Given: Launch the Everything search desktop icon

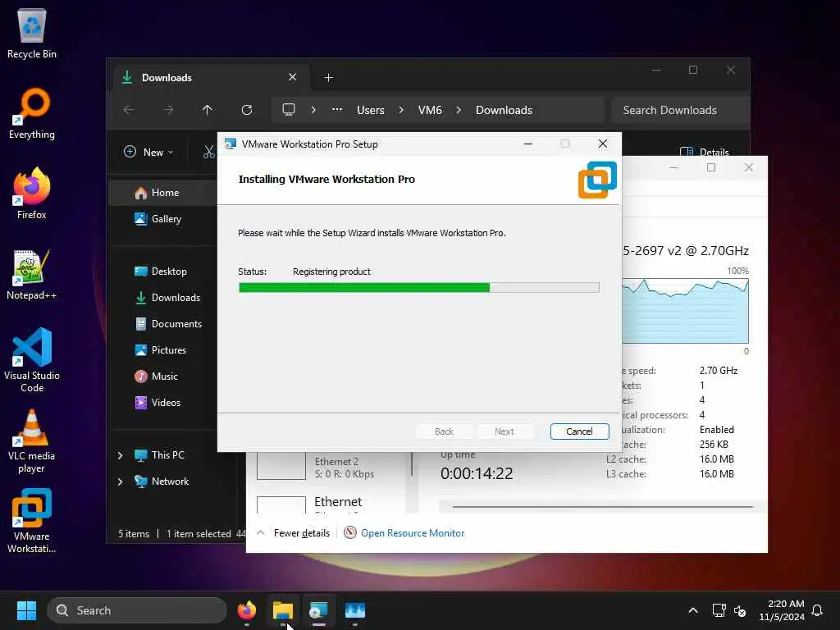Looking at the screenshot, I should click(x=32, y=113).
